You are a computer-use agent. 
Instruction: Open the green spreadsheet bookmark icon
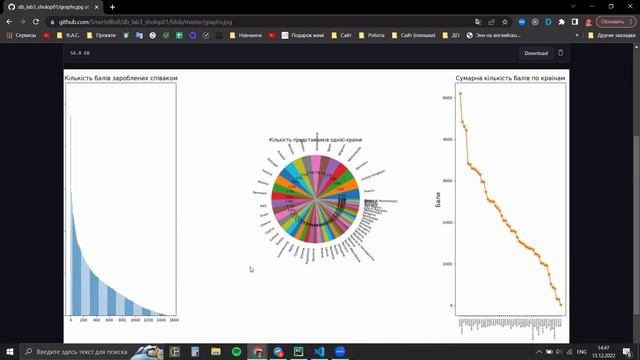click(x=179, y=36)
